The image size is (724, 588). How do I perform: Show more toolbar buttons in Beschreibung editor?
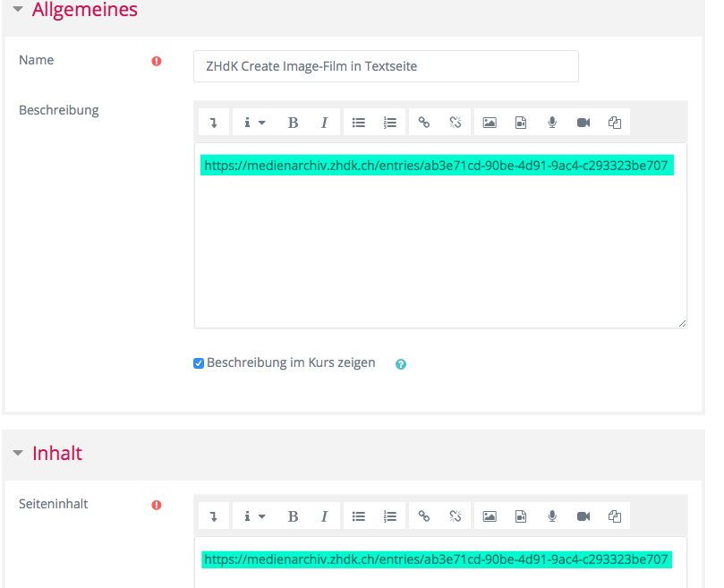tap(213, 123)
